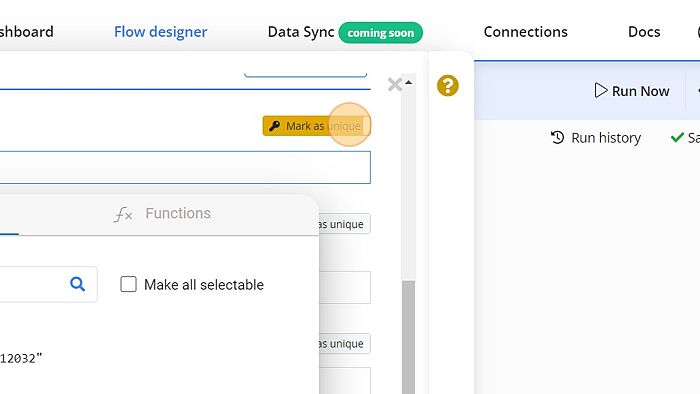Enable the Make all selectable checkbox
This screenshot has width=700, height=394.
pos(129,284)
